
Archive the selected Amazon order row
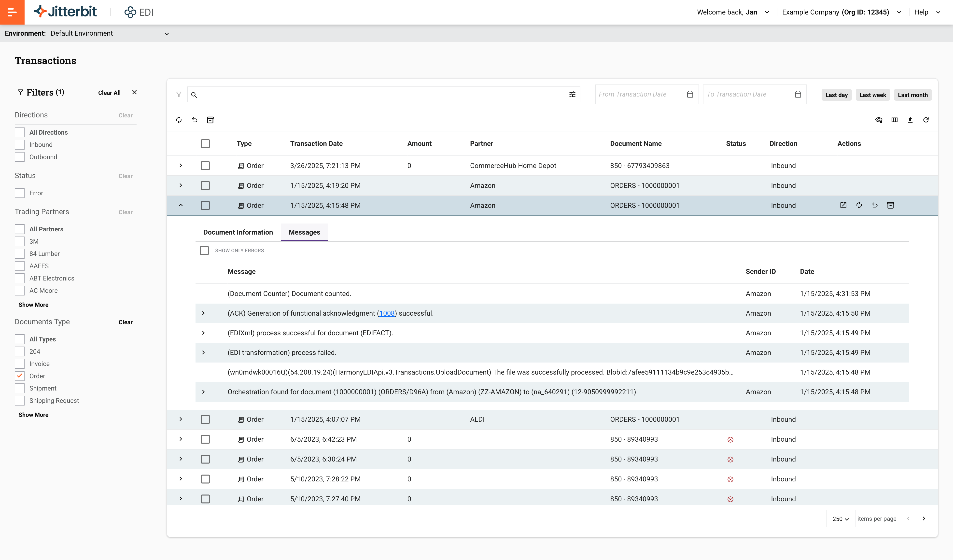pos(891,205)
